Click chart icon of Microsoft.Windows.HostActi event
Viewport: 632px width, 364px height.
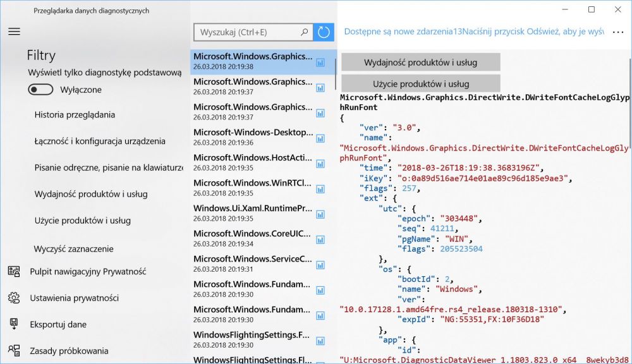point(320,164)
